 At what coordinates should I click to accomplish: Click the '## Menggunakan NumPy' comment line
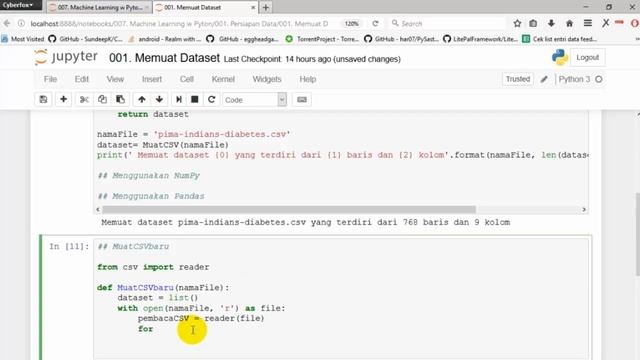tap(149, 176)
